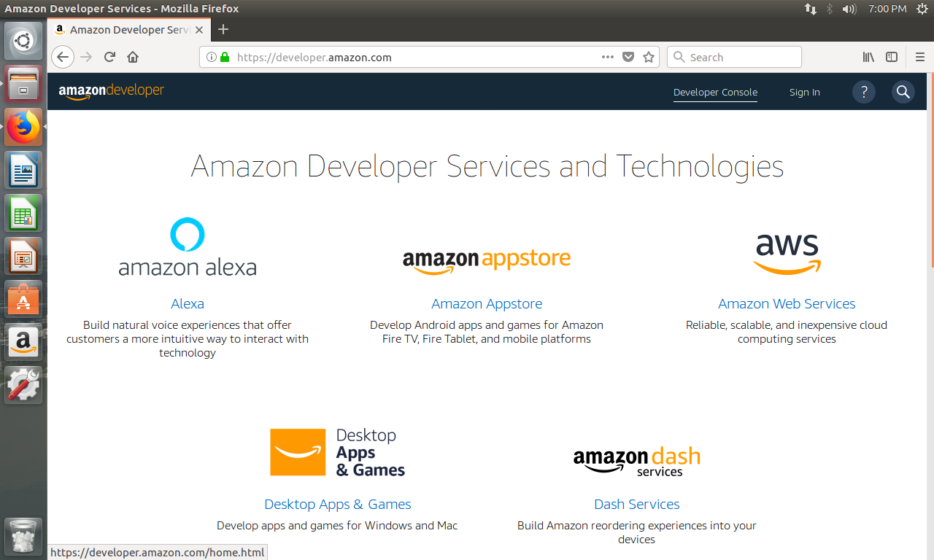Toggle the Firefox sidebar view
This screenshot has height=560, width=934.
pos(892,57)
